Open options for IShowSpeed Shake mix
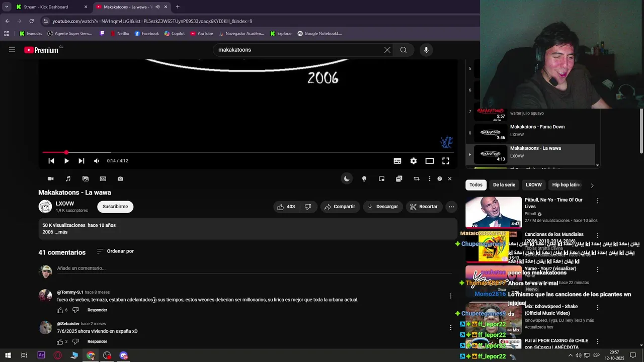 [598, 307]
